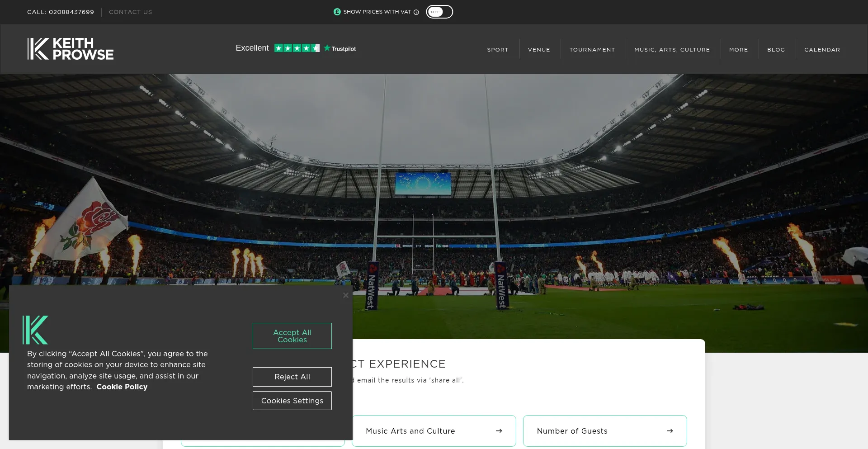Click the Trustpilot star rating
Image resolution: width=868 pixels, height=449 pixels.
pyautogui.click(x=297, y=48)
